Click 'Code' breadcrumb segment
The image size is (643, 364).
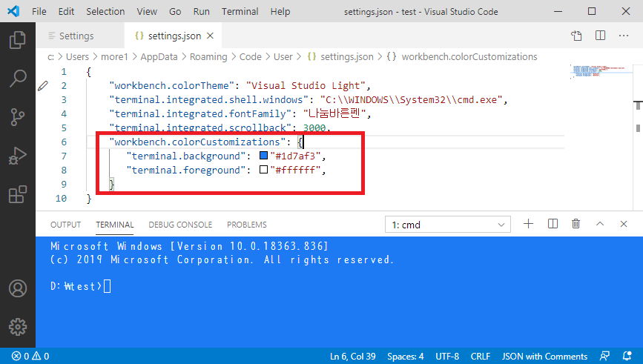click(251, 56)
